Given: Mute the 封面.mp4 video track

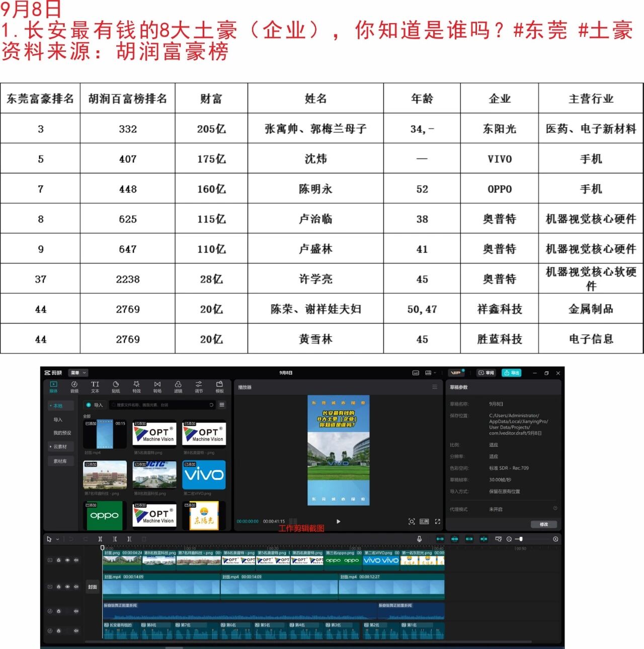Looking at the screenshot, I should [x=76, y=587].
